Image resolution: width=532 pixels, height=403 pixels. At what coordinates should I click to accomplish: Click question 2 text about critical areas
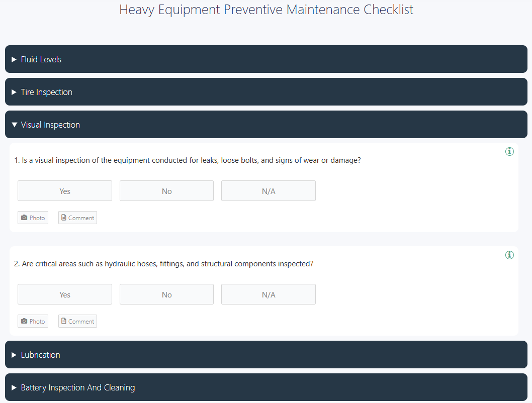(164, 264)
